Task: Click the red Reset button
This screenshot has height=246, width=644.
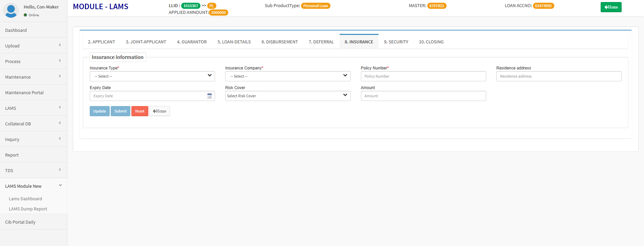Action: 139,111
